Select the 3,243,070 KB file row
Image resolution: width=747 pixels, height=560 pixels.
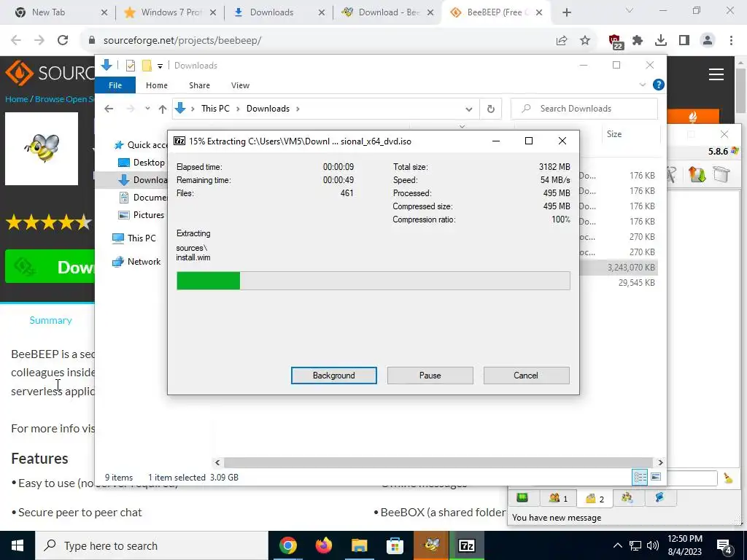tap(619, 268)
